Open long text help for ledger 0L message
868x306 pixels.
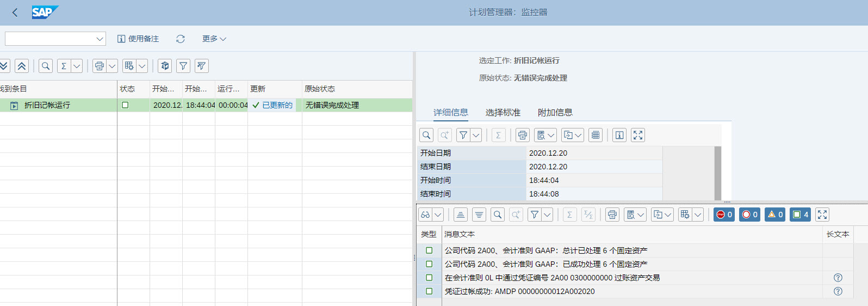coord(838,278)
